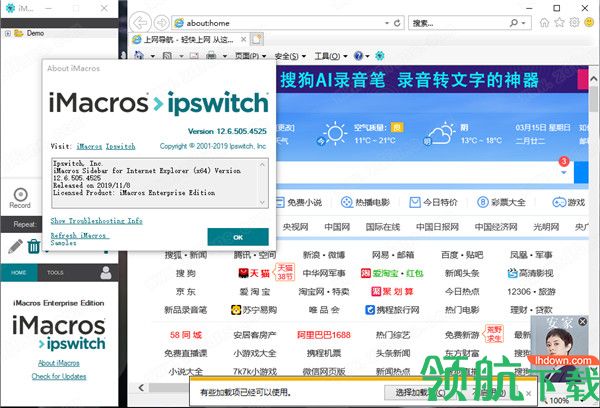
Task: Click the home icon in IE command bar
Action: click(139, 56)
